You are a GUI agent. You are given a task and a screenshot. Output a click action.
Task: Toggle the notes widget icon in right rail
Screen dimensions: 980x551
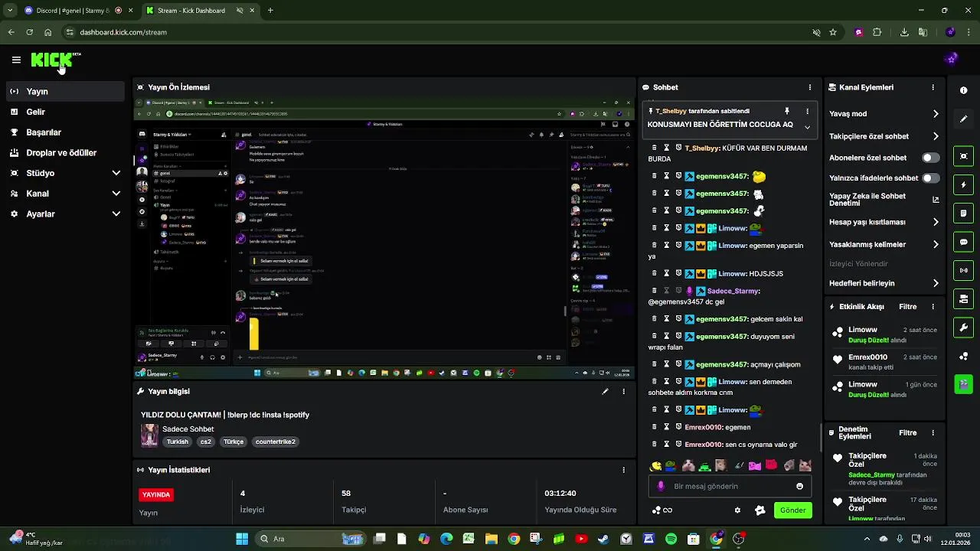coord(963,214)
